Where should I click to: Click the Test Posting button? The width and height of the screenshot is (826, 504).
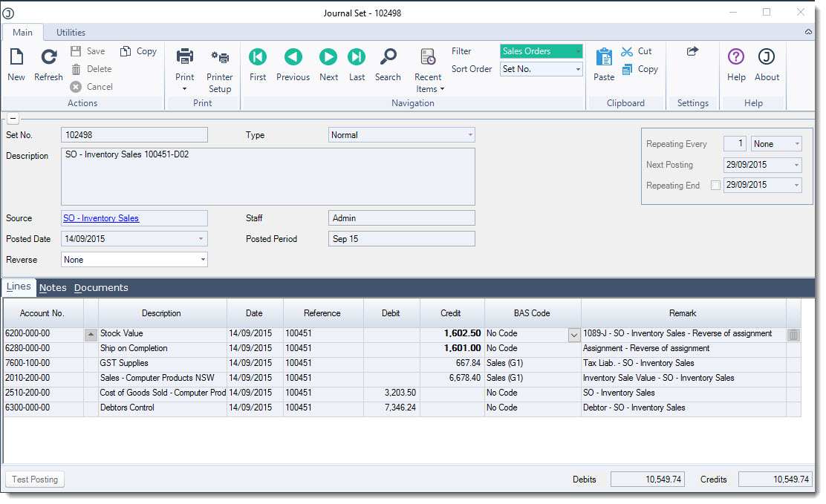(x=35, y=480)
